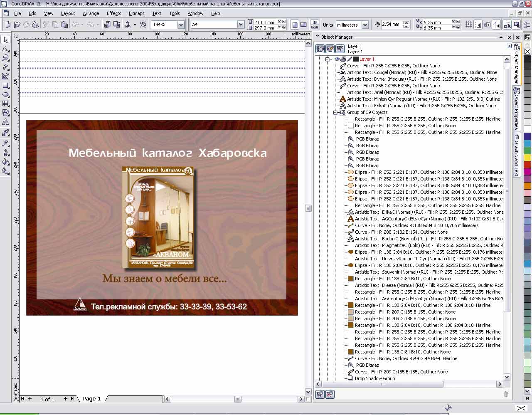The image size is (532, 415).
Task: Click the Corel Online icon
Action: pos(143,25)
